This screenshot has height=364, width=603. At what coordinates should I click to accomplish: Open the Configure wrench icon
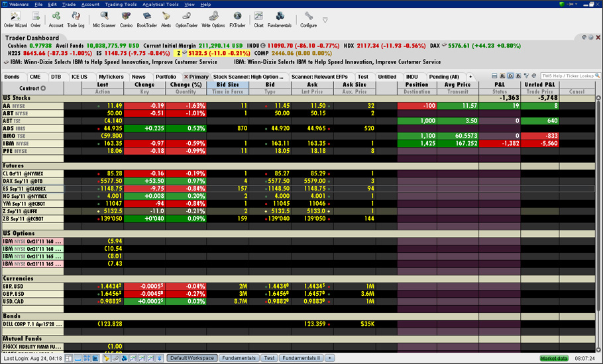pos(308,20)
